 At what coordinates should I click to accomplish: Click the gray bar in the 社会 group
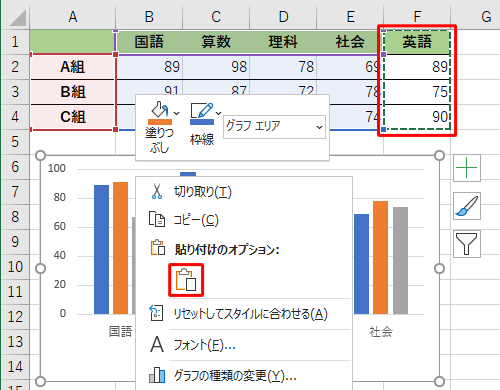(x=400, y=260)
